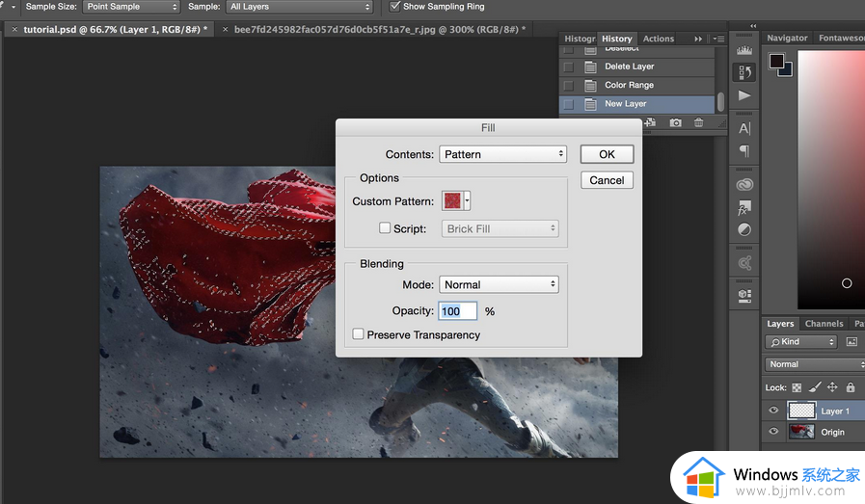Set history brush source at New Layer
865x504 pixels.
(568, 104)
